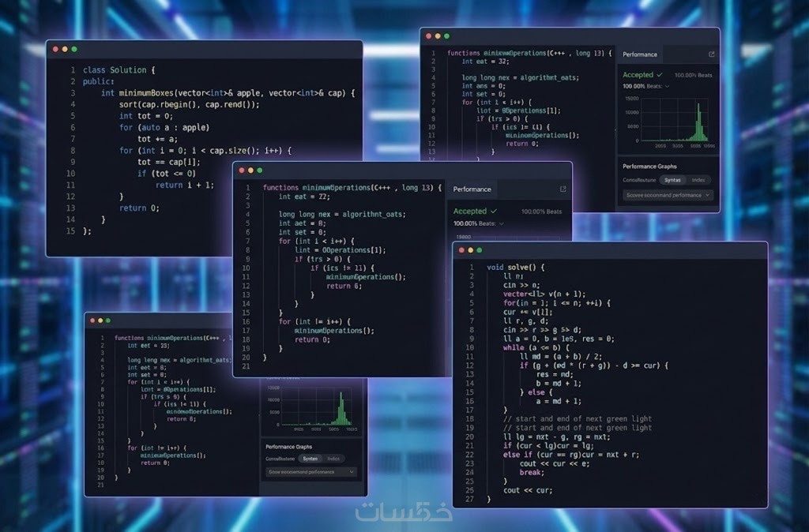This screenshot has height=532, width=809.
Task: Click the line 'class Solution {'
Action: pos(119,69)
